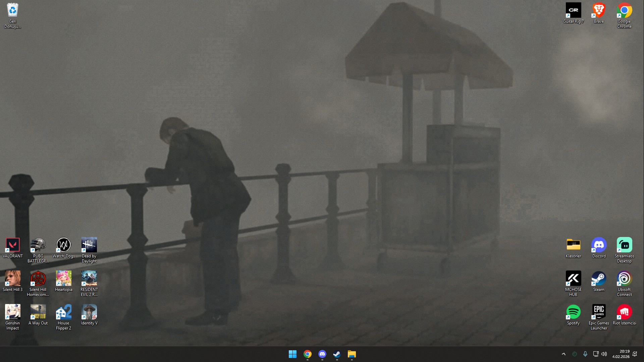Click the House Flipper 2 shortcut

[x=63, y=312]
